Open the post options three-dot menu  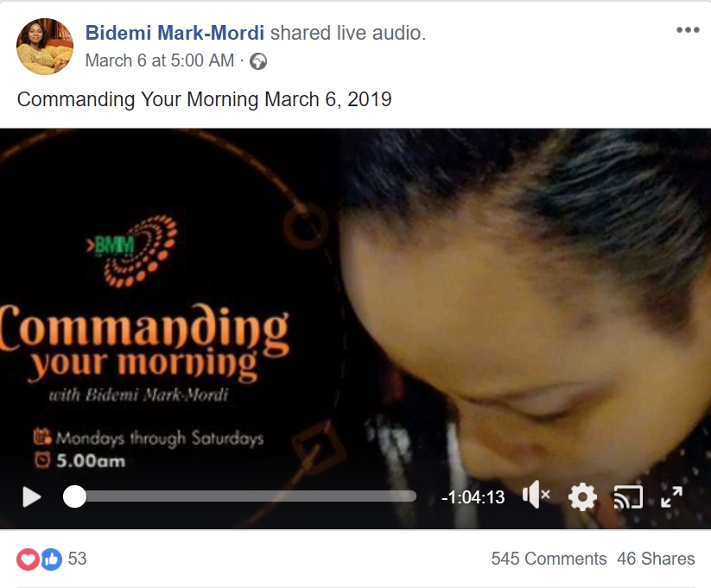(x=688, y=30)
